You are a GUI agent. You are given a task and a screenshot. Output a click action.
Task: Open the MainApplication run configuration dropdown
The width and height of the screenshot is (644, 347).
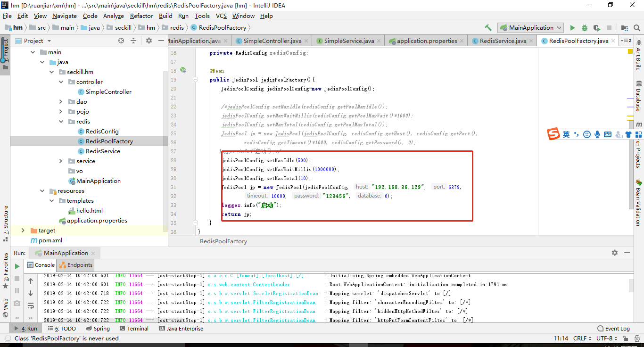(531, 28)
